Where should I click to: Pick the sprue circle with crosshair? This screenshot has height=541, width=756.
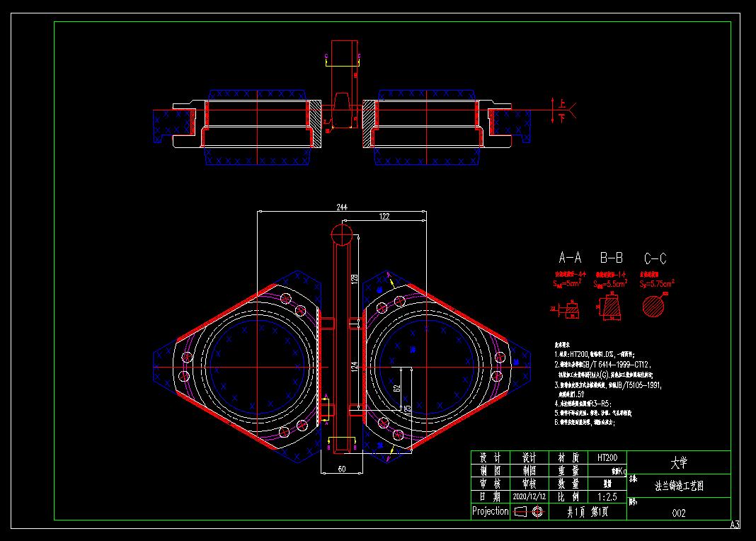(342, 234)
